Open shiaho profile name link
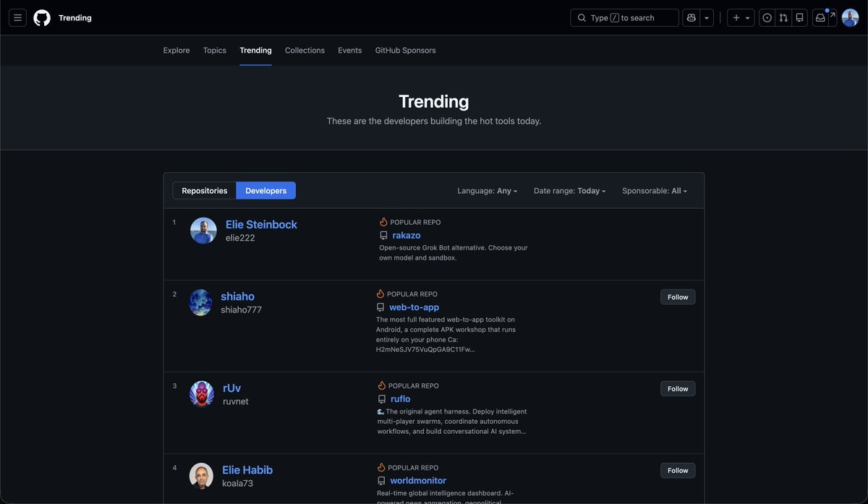 click(x=237, y=296)
